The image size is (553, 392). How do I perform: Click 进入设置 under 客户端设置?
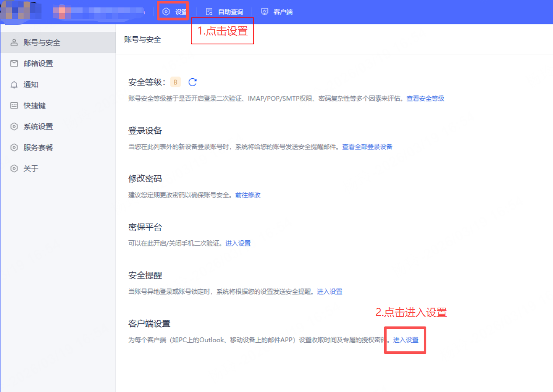[x=406, y=340]
